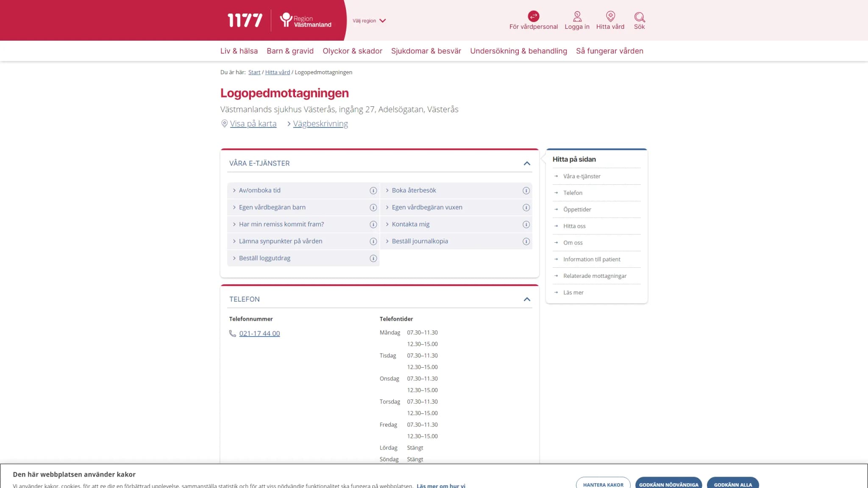
Task: Click info icon for Kontakta mig
Action: point(526,225)
